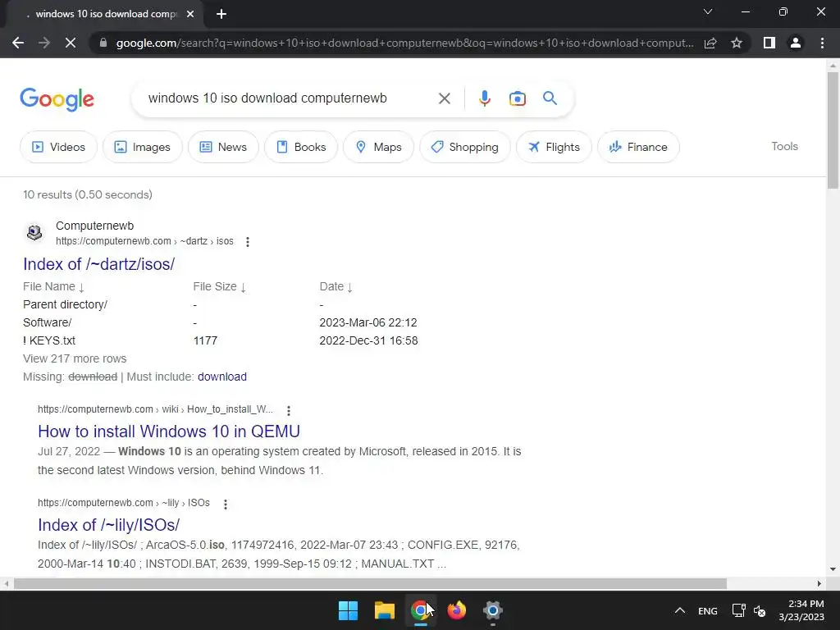840x630 pixels.
Task: Clear the Google search box
Action: coord(444,98)
